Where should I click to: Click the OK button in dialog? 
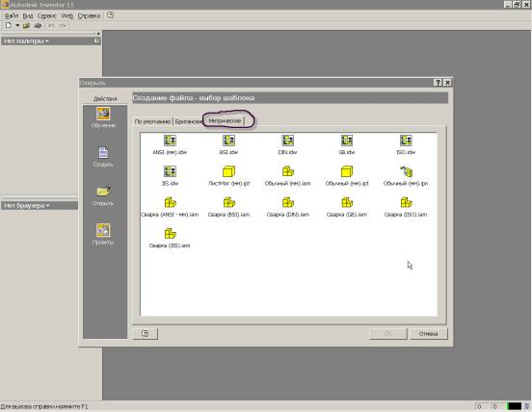(x=387, y=334)
